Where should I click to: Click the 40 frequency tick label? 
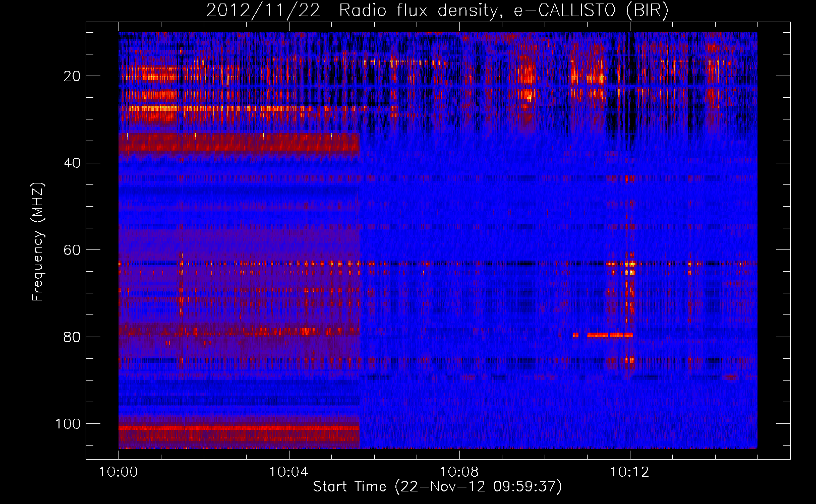[x=72, y=163]
